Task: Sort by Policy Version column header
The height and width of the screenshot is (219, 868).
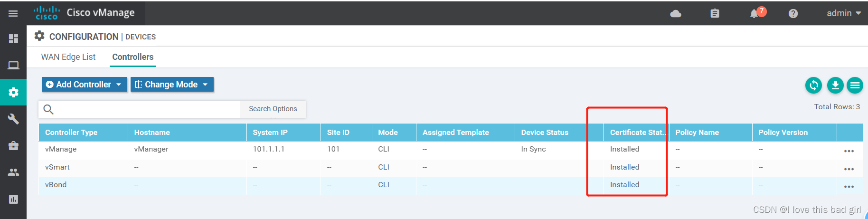Action: pyautogui.click(x=794, y=133)
